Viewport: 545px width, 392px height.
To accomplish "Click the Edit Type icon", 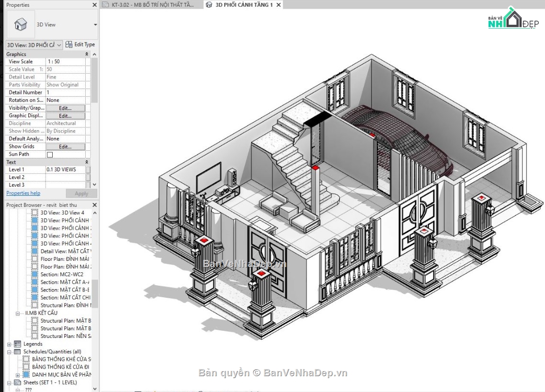I will pyautogui.click(x=69, y=45).
